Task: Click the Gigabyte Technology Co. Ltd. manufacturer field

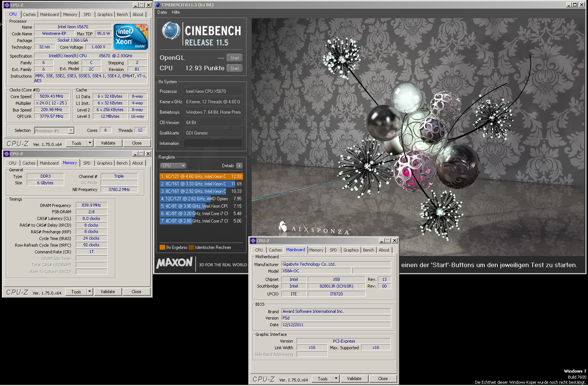Action: [336, 265]
